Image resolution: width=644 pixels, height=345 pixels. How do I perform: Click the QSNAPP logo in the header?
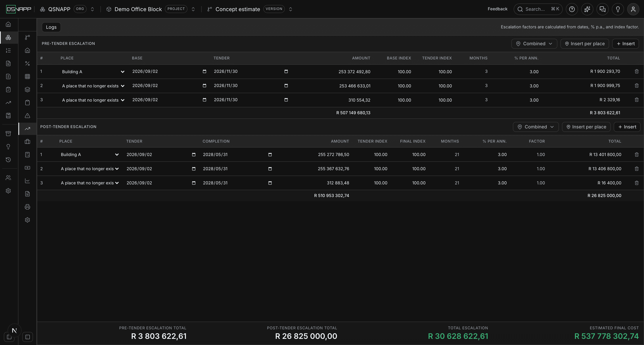coord(19,9)
